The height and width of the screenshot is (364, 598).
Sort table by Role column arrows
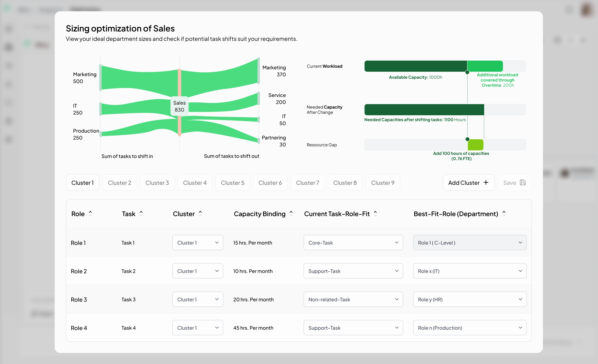click(90, 214)
